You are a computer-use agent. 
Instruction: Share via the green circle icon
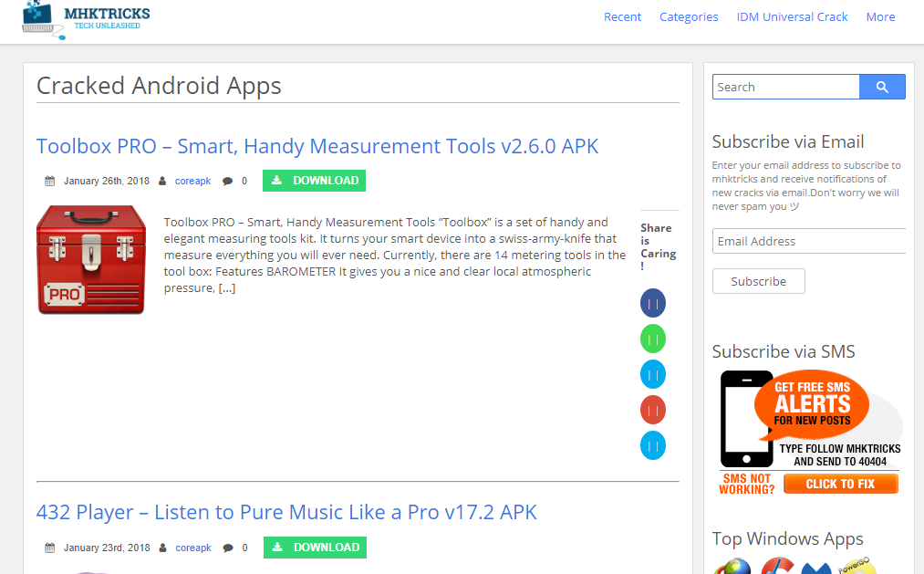[653, 339]
